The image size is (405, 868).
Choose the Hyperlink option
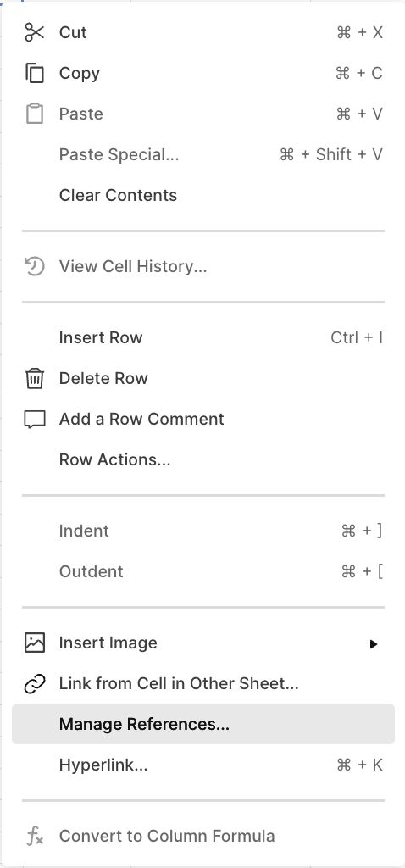(203, 765)
